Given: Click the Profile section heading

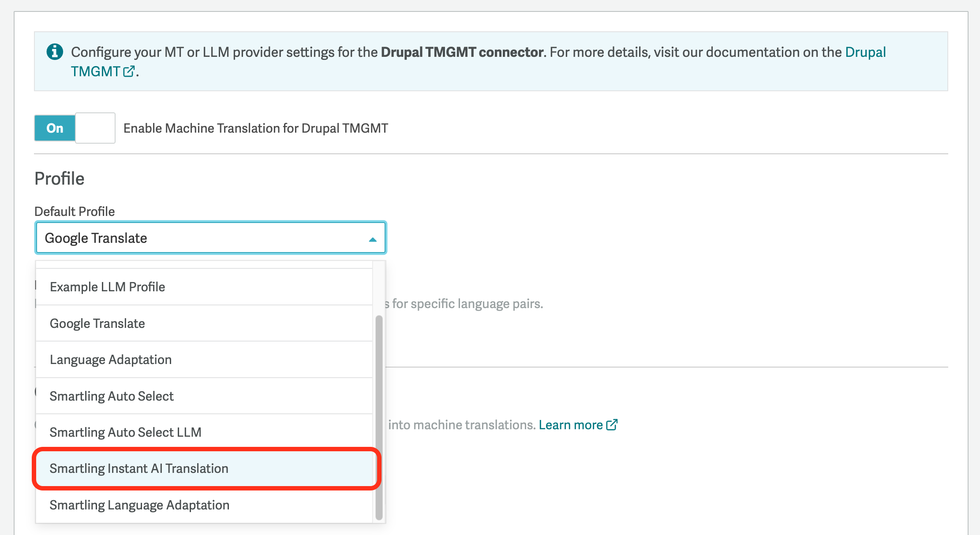Looking at the screenshot, I should pyautogui.click(x=60, y=179).
